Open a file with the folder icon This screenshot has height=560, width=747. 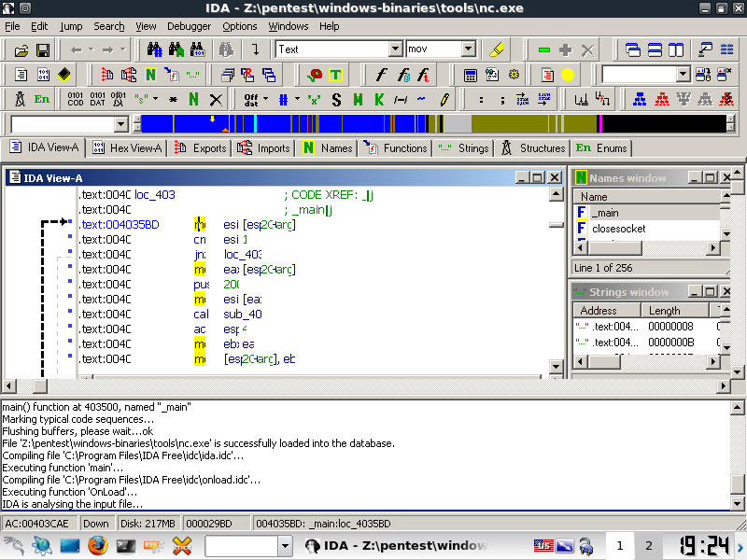tap(21, 49)
